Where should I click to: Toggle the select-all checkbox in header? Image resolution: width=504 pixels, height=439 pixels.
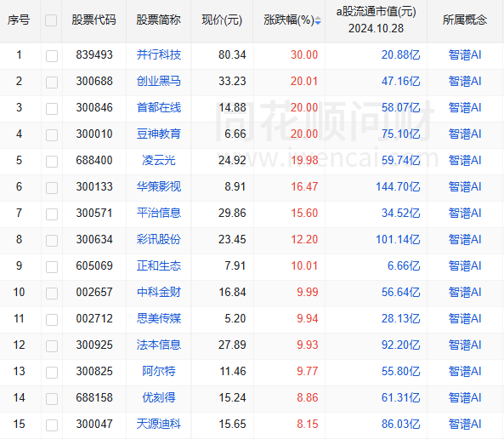tap(51, 20)
